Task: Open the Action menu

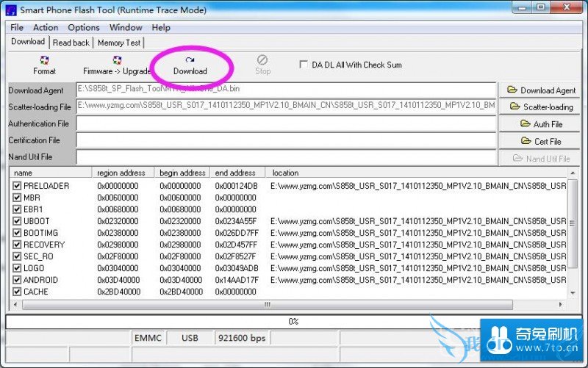Action: point(46,27)
